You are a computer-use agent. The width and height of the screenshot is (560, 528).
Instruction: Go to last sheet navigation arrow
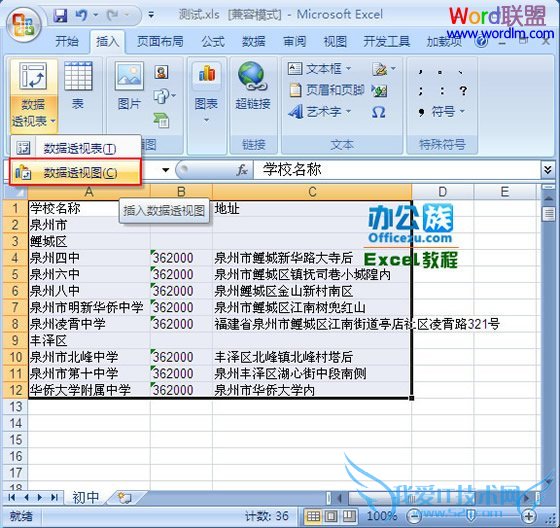point(54,497)
